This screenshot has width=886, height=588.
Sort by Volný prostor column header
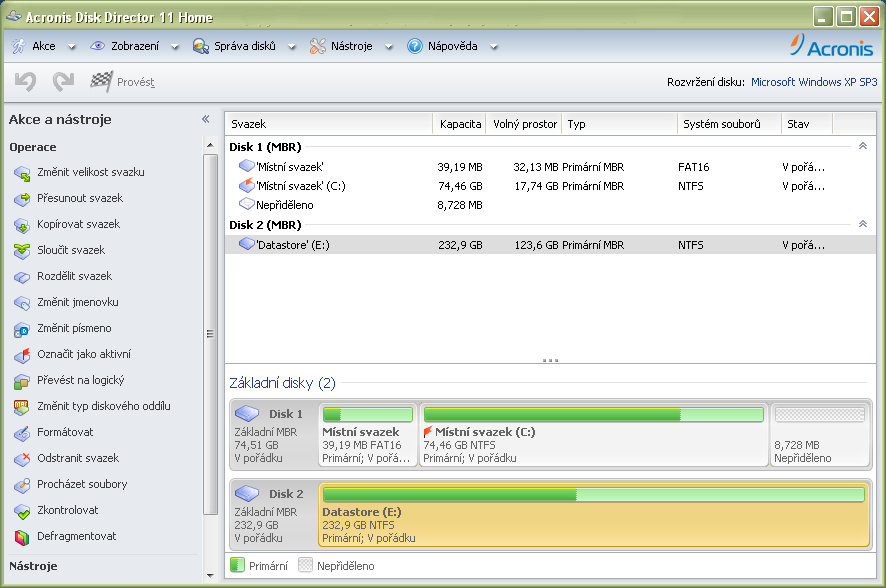coord(524,124)
